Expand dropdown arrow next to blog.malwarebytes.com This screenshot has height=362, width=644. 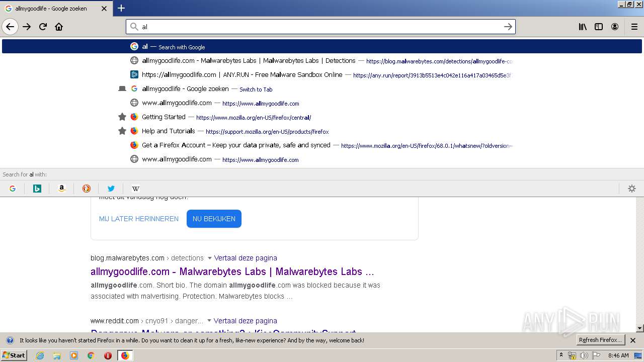point(209,258)
